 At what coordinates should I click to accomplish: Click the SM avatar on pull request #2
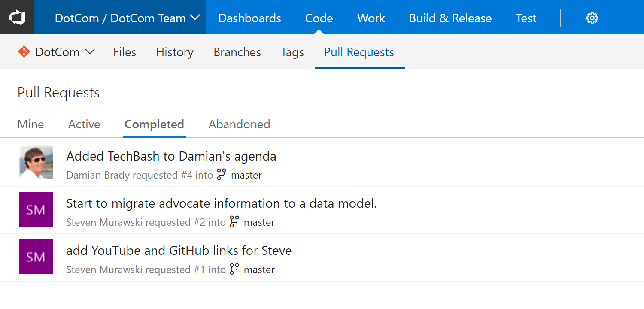click(x=36, y=209)
